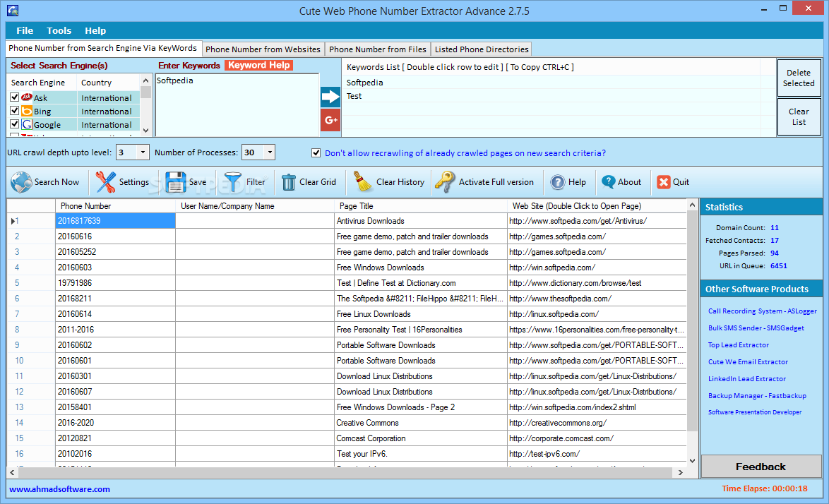Click the Clear History broom icon
The height and width of the screenshot is (504, 829).
point(363,181)
